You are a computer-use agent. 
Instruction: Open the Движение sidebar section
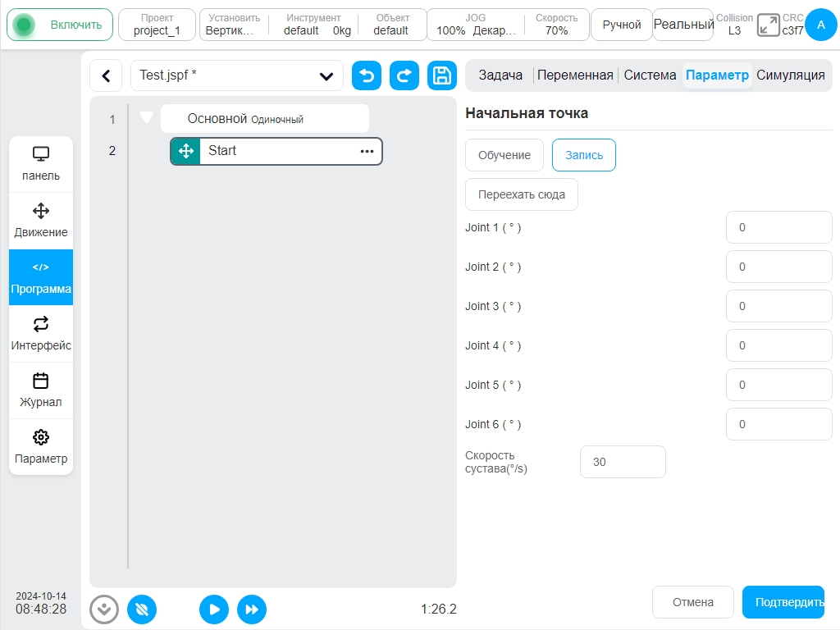click(41, 221)
